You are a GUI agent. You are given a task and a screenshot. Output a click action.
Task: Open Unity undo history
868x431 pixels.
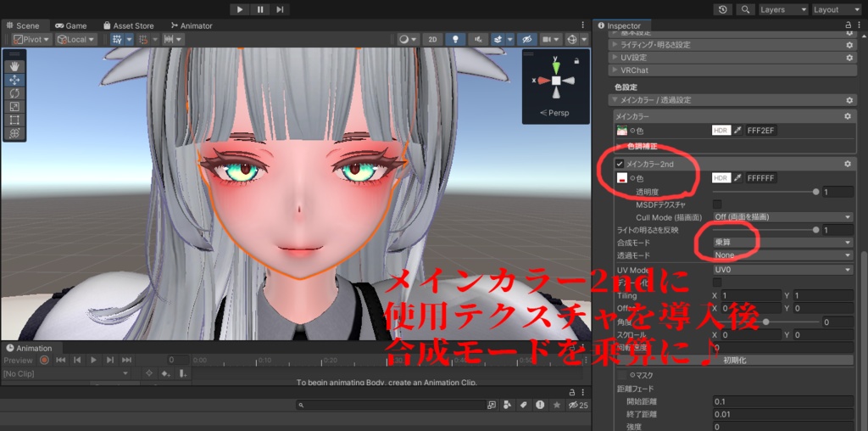coord(722,9)
